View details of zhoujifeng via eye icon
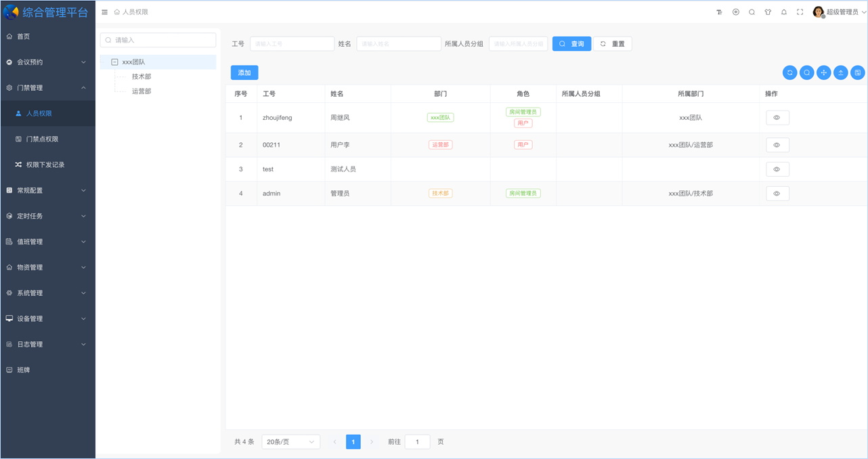Image resolution: width=868 pixels, height=459 pixels. [777, 118]
